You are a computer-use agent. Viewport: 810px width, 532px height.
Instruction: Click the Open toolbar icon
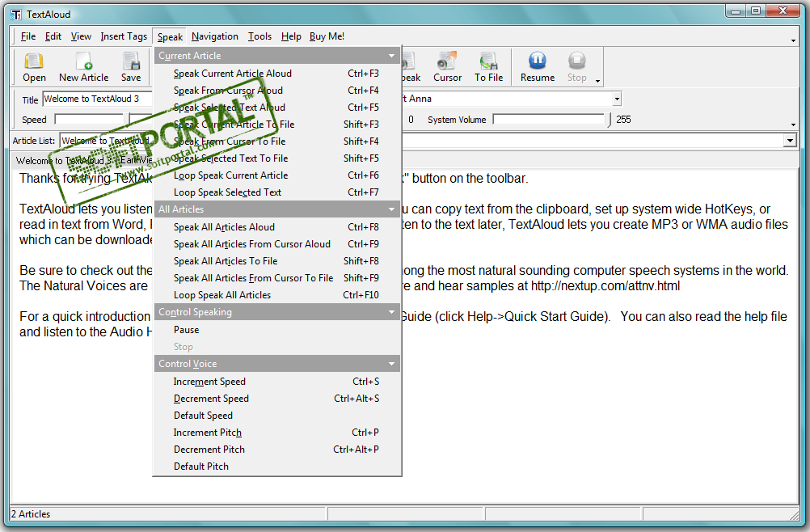pyautogui.click(x=34, y=67)
